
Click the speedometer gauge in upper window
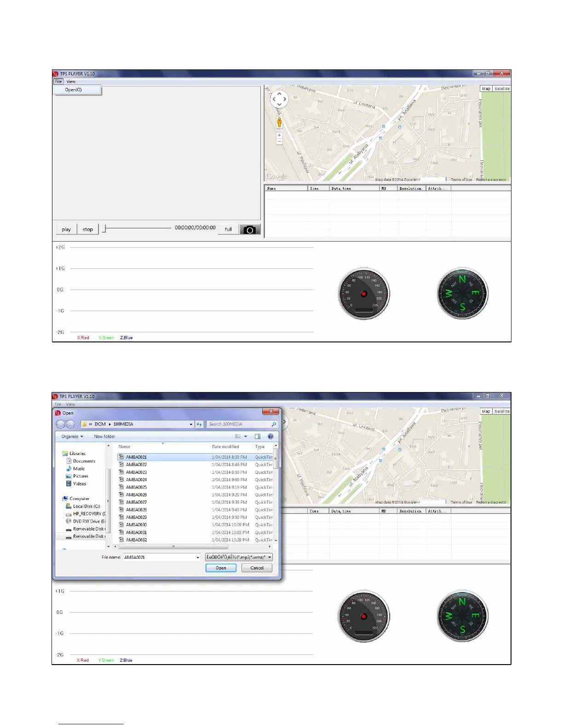tap(364, 293)
